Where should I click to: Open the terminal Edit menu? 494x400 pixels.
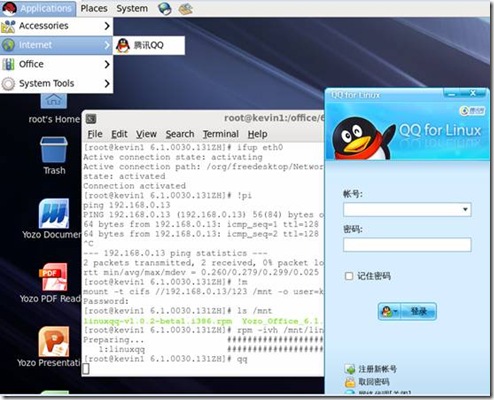[x=119, y=134]
